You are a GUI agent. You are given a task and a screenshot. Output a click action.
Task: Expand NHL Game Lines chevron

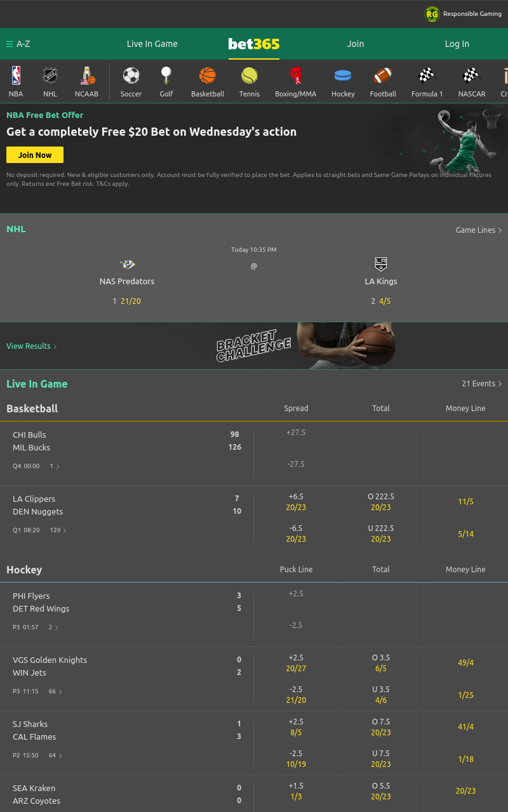pos(500,230)
